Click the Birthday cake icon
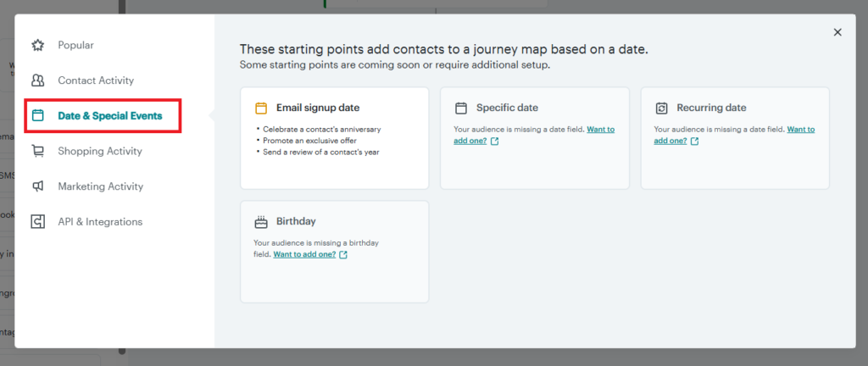The image size is (868, 366). point(261,222)
